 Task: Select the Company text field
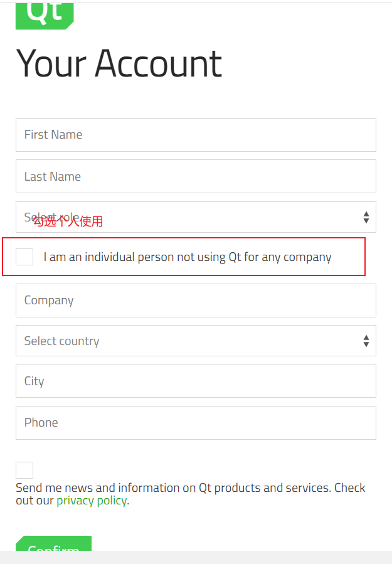pyautogui.click(x=196, y=301)
